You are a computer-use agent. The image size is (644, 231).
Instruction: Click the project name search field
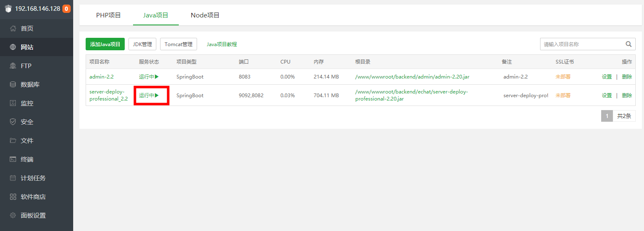tap(582, 44)
